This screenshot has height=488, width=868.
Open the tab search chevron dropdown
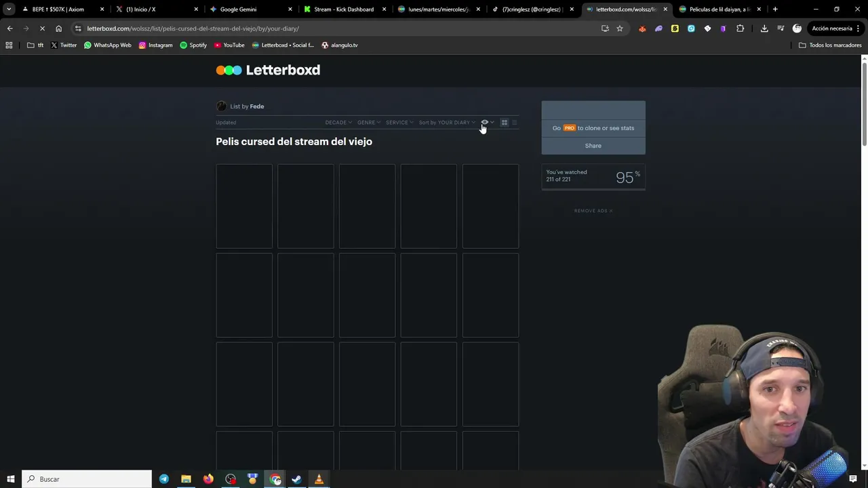point(9,9)
